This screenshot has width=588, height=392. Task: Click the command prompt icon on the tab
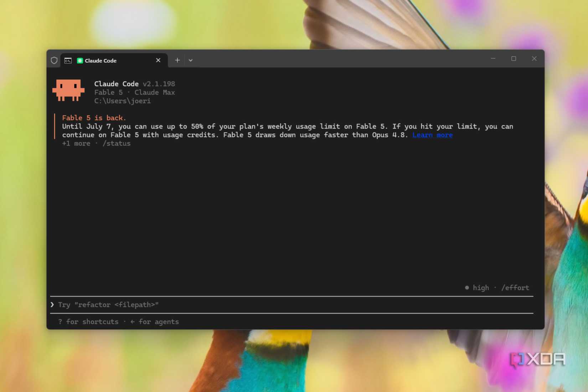[x=68, y=61]
